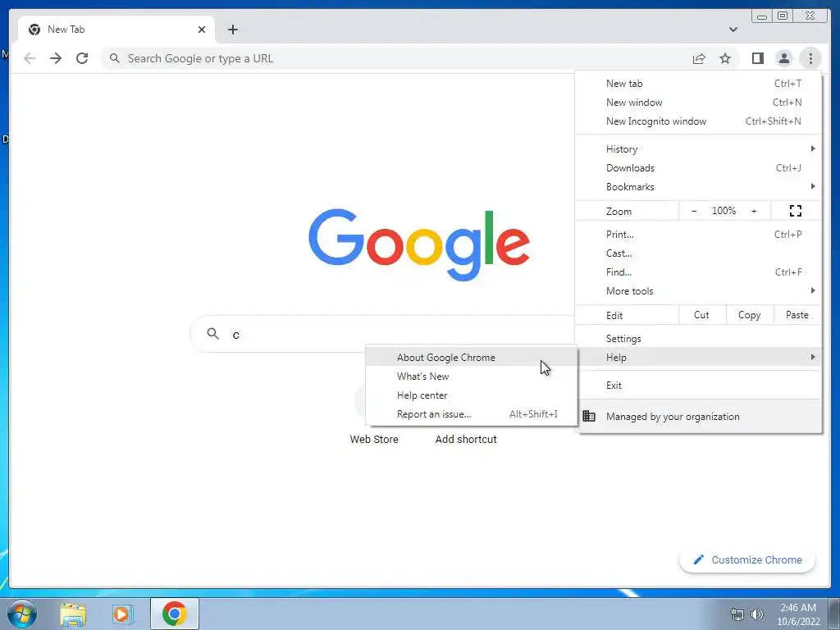
Task: Open Help center entry
Action: (471, 395)
